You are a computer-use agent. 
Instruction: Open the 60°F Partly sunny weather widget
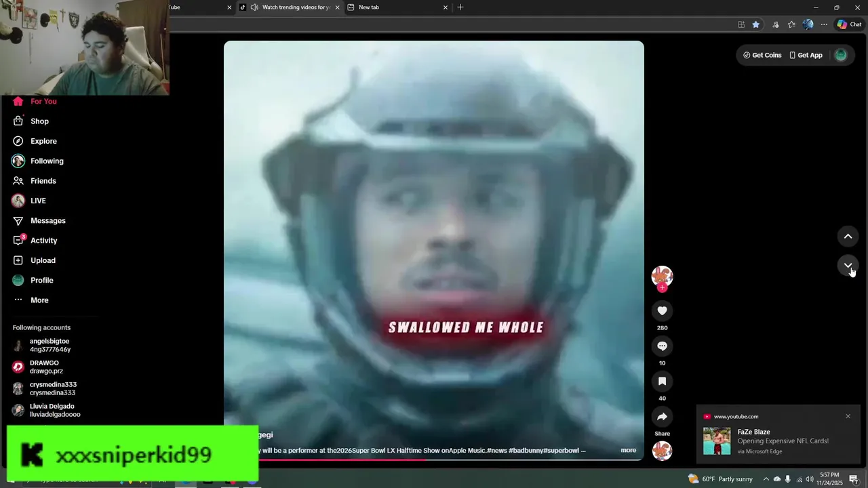(720, 479)
